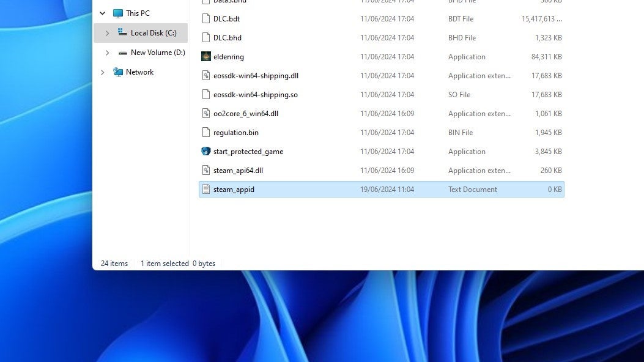Click the Network icon in the sidebar
The width and height of the screenshot is (644, 362).
(118, 72)
